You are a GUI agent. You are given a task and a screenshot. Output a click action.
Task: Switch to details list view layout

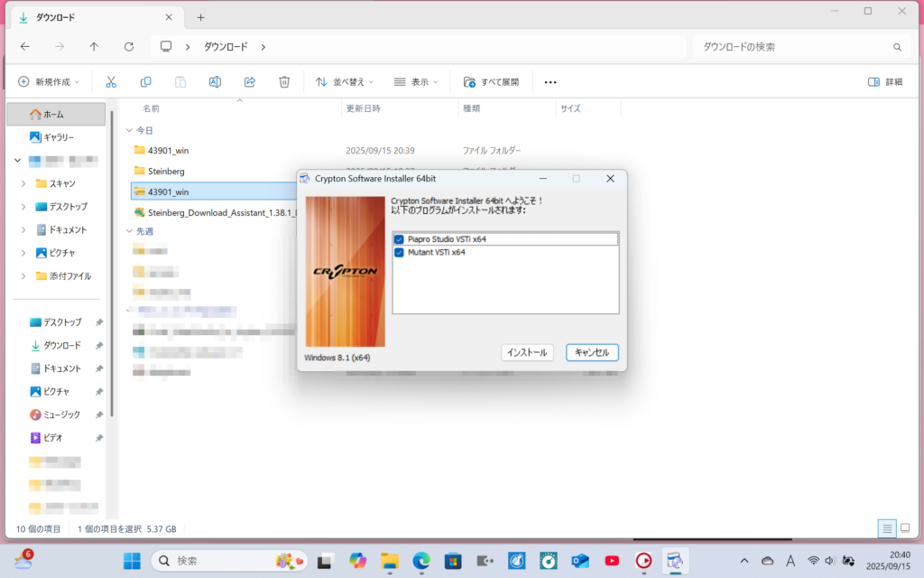coord(887,528)
